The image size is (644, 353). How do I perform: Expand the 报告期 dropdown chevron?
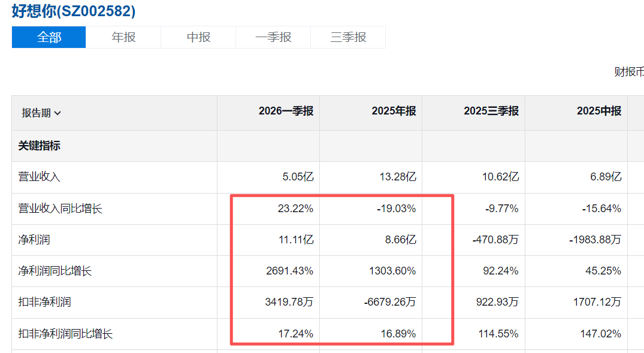(x=58, y=113)
